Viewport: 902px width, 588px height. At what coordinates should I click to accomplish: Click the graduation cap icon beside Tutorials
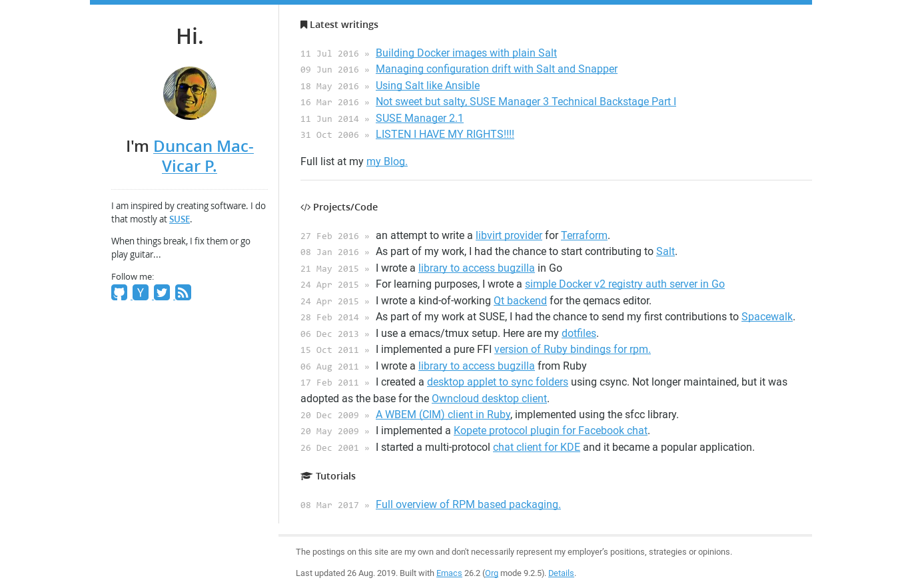306,476
